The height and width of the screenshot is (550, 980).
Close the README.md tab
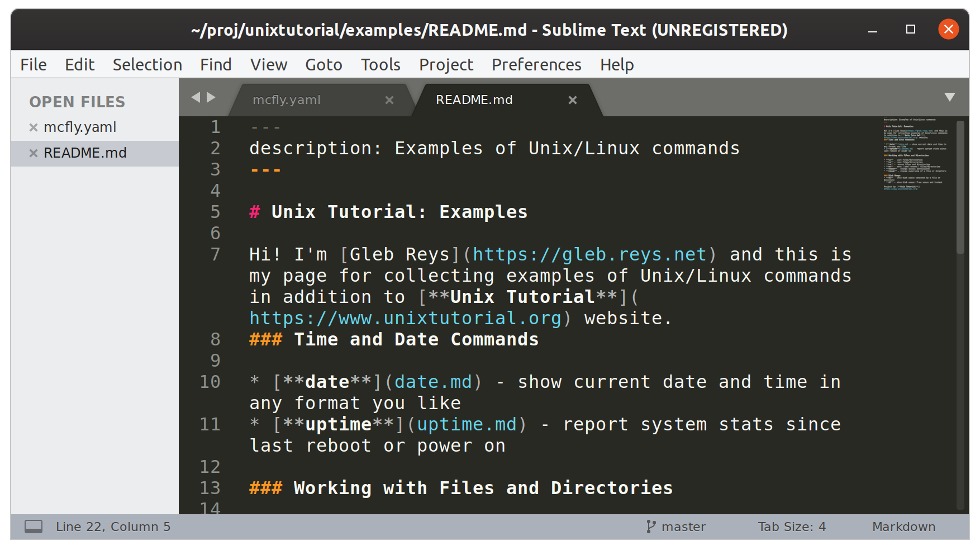tap(573, 100)
